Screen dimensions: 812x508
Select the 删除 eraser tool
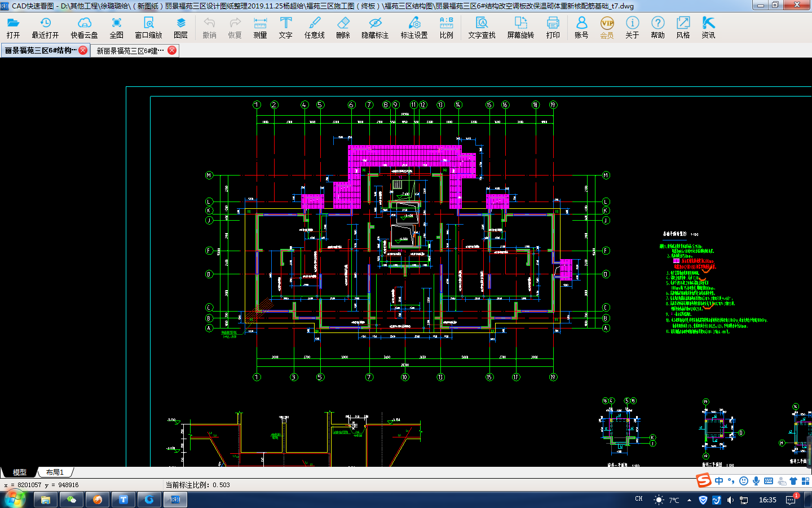coord(343,27)
